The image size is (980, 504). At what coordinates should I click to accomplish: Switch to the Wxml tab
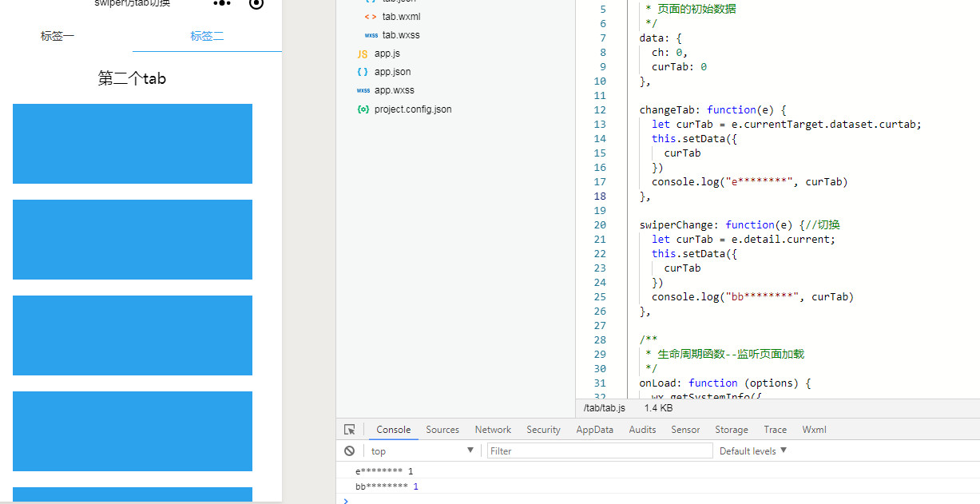pyautogui.click(x=815, y=430)
